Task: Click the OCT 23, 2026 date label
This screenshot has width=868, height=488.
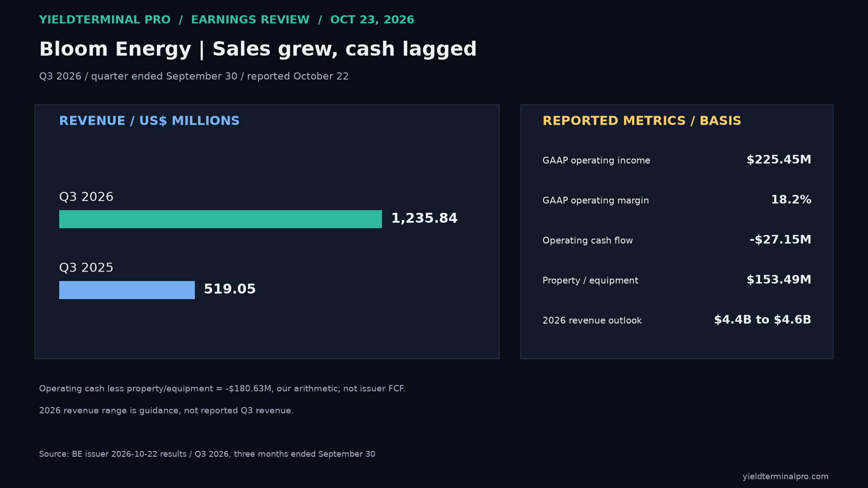Action: point(372,20)
